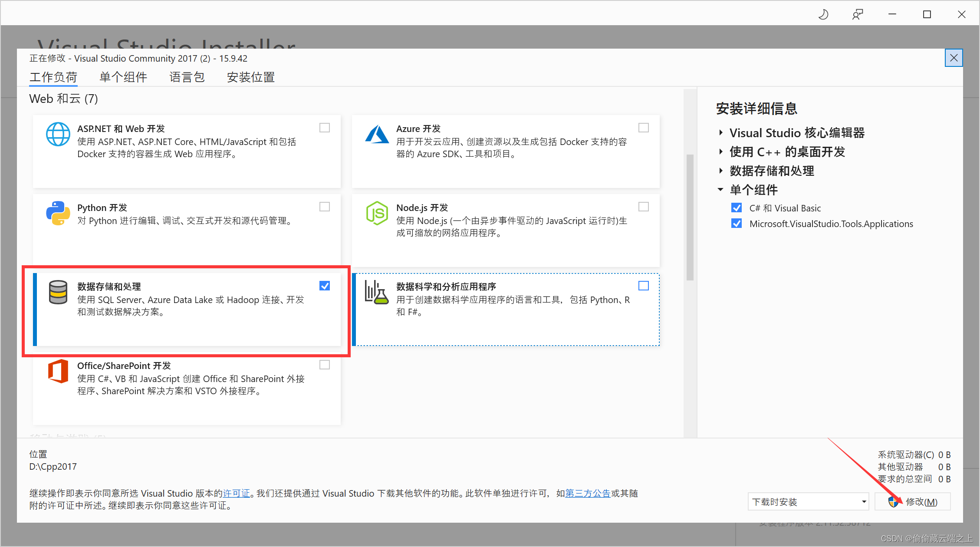Open the 语言包 tab
This screenshot has width=980, height=547.
(187, 77)
